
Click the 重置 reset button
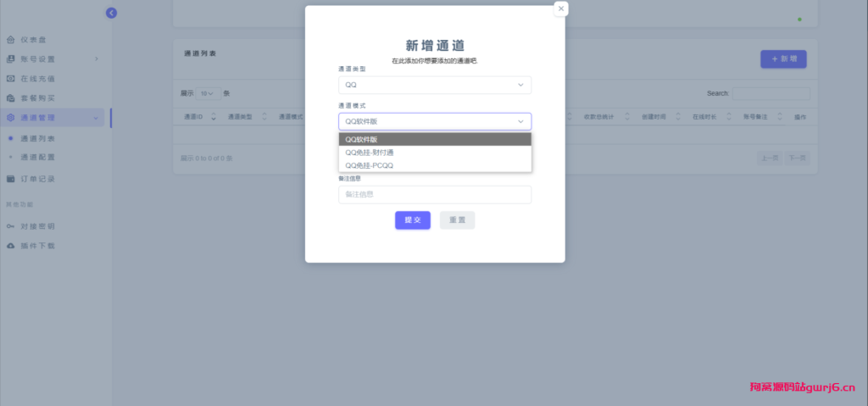click(457, 220)
